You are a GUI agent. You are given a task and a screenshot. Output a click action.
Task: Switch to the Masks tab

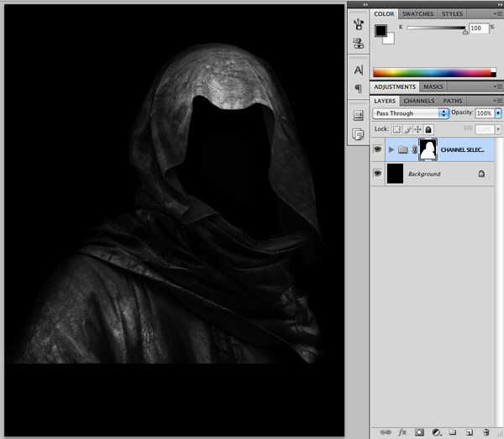pos(433,86)
